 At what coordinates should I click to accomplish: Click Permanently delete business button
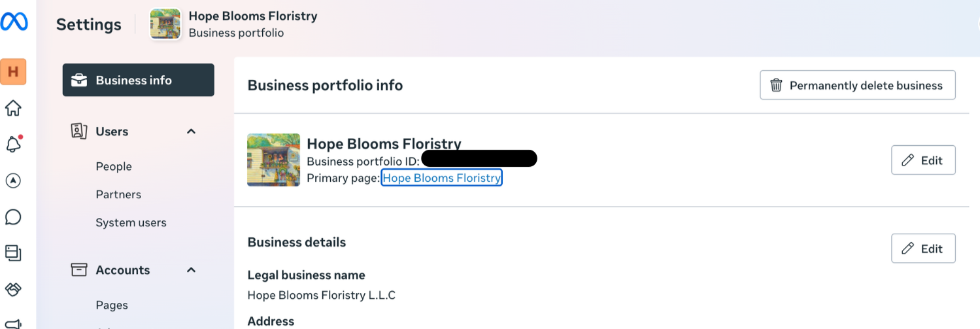[858, 85]
